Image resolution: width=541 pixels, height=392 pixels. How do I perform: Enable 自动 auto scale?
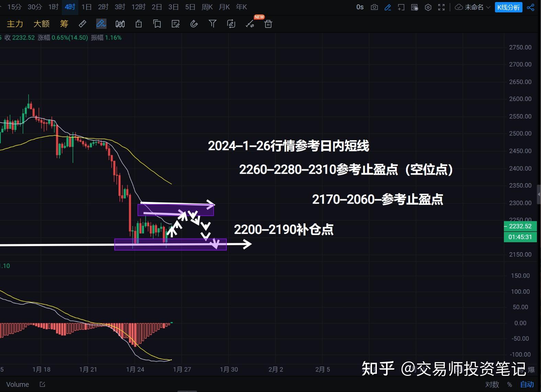coord(527,384)
